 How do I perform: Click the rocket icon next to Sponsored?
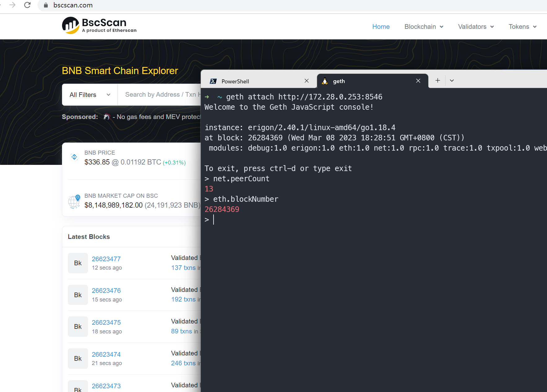point(107,117)
